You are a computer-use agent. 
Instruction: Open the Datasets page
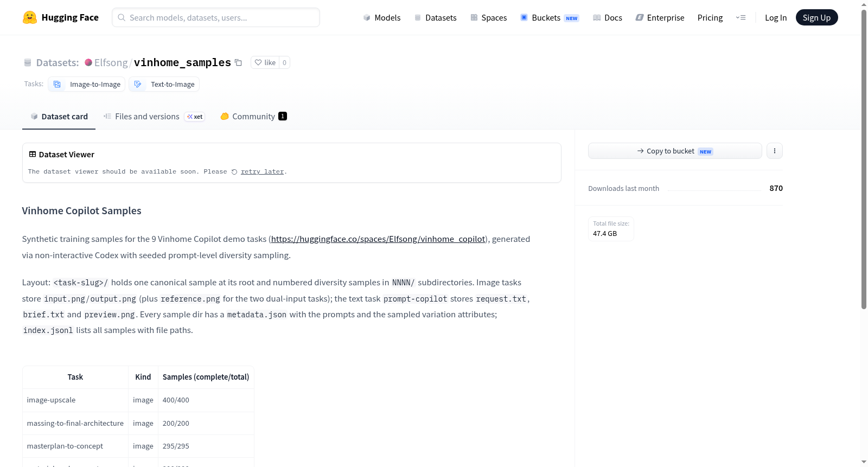coord(436,17)
